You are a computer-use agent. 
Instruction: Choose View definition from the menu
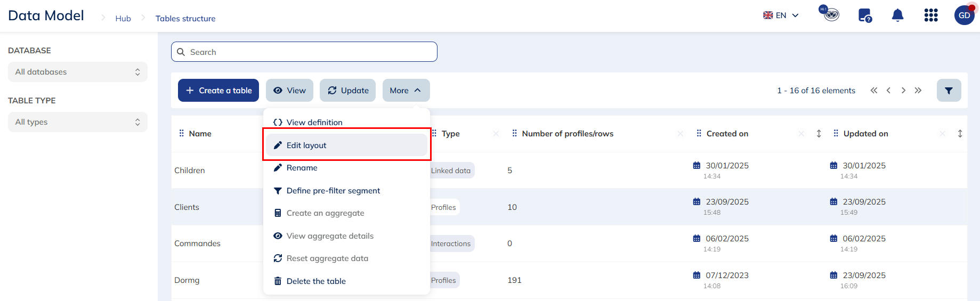[346, 123]
